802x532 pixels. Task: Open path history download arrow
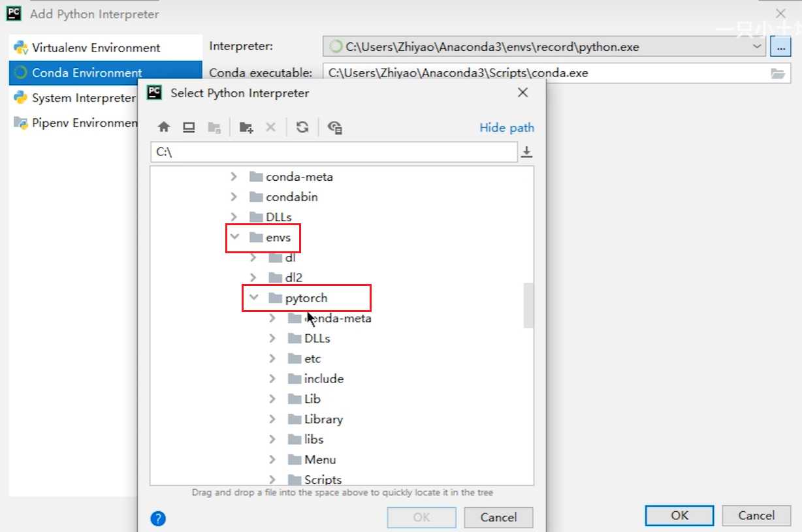tap(527, 152)
